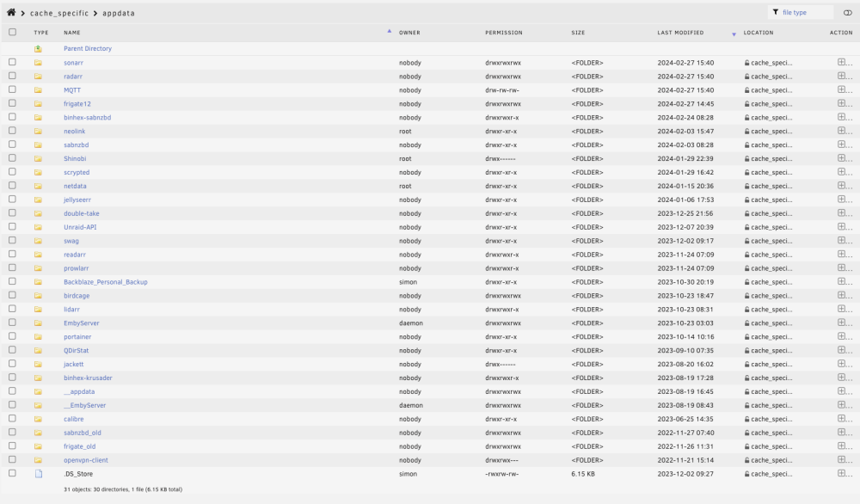Open the sabnzbd folder link
860x504 pixels.
point(77,144)
